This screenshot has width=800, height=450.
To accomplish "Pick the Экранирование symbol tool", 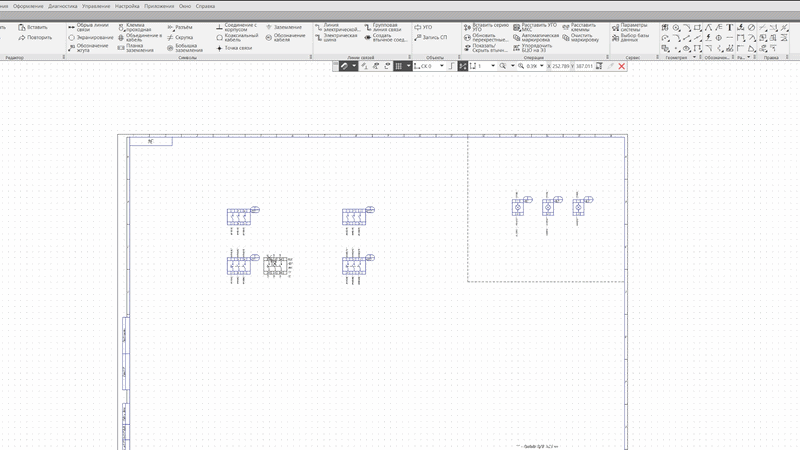I will pos(91,37).
